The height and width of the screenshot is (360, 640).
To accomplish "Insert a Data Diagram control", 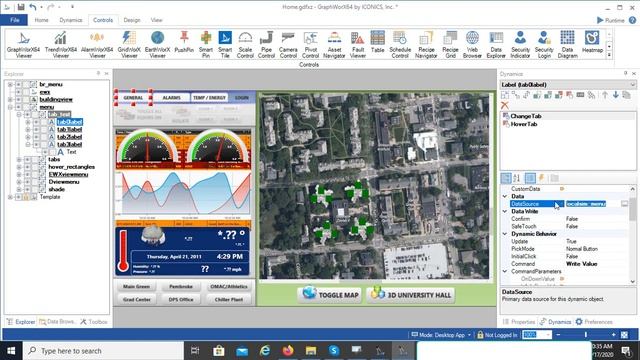I will 567,44.
